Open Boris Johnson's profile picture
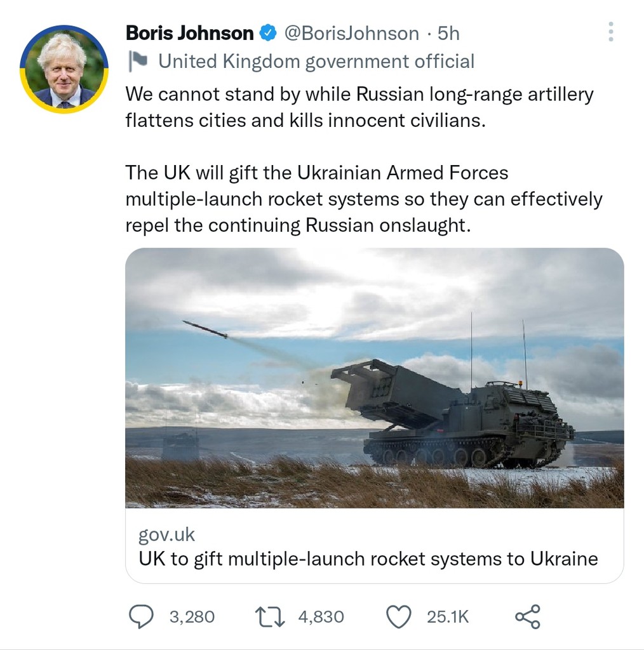The width and height of the screenshot is (644, 650). tap(64, 69)
